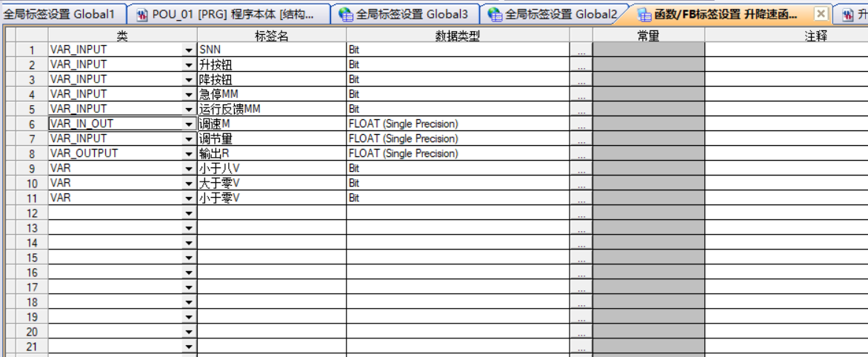Click the data type browse button for 输出R
The width and height of the screenshot is (868, 357).
point(581,155)
